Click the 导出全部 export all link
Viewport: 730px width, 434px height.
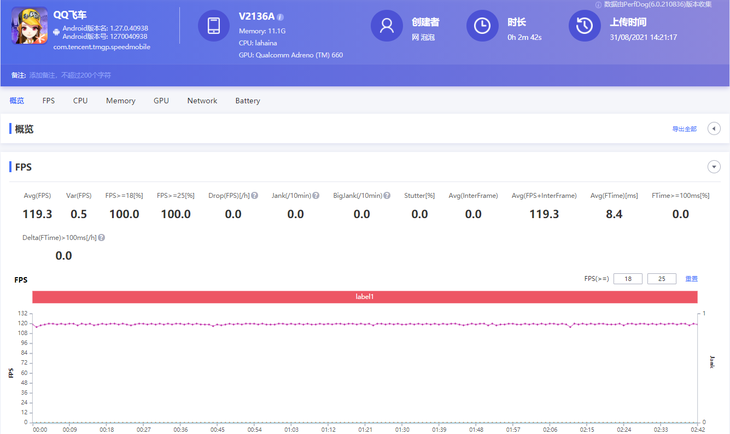(684, 130)
